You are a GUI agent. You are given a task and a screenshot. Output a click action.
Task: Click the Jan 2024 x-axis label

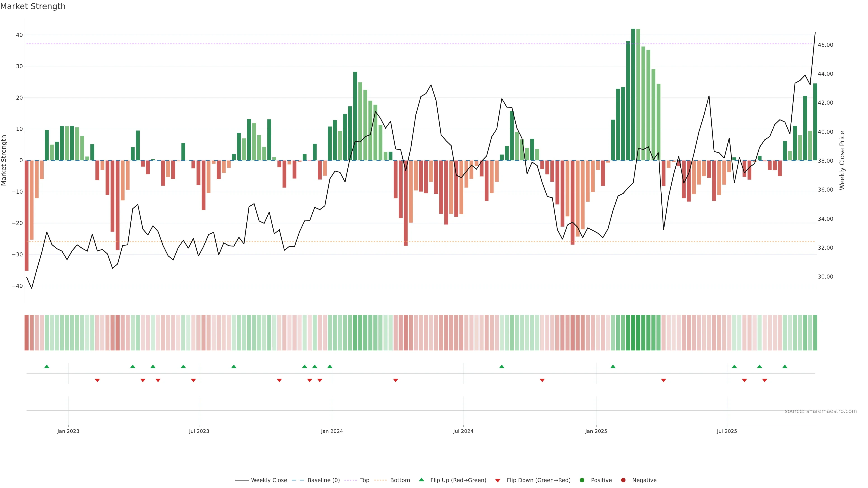[x=332, y=431]
